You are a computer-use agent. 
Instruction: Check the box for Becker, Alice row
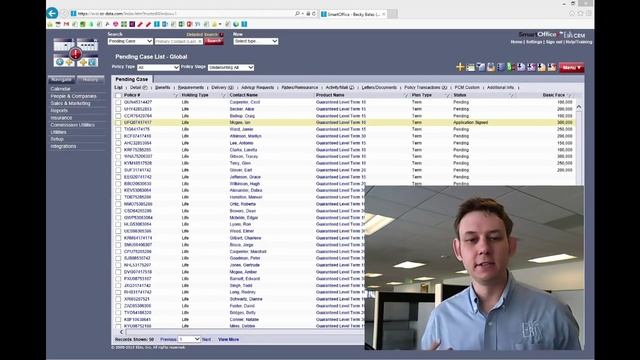[118, 109]
